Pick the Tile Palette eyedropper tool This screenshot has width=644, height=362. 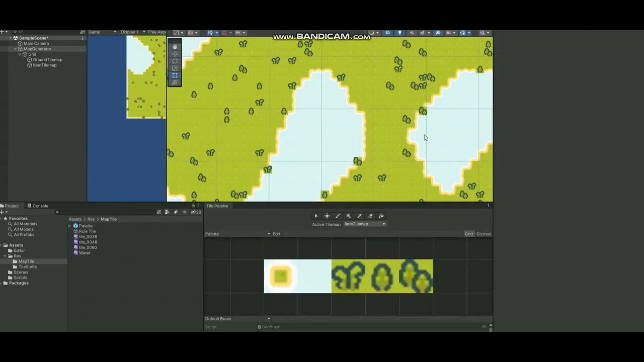[359, 216]
